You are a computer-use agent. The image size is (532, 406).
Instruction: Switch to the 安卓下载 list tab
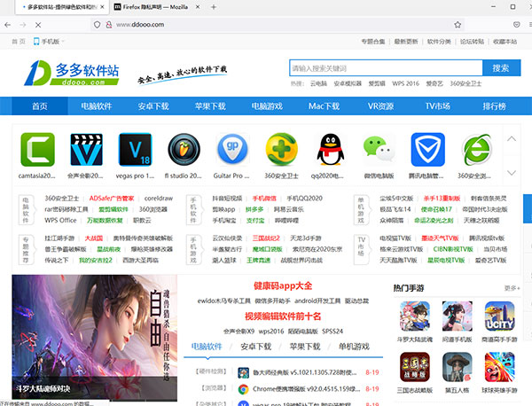pyautogui.click(x=256, y=347)
